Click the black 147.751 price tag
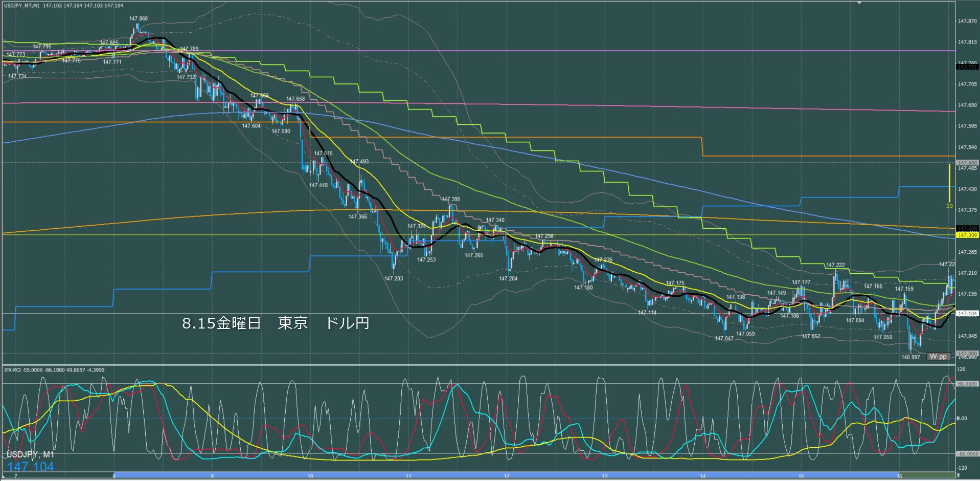Screen dimensions: 980x481 [x=967, y=67]
